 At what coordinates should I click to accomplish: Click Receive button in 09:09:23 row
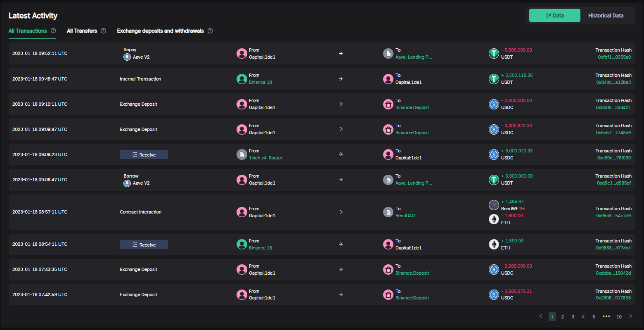point(144,154)
